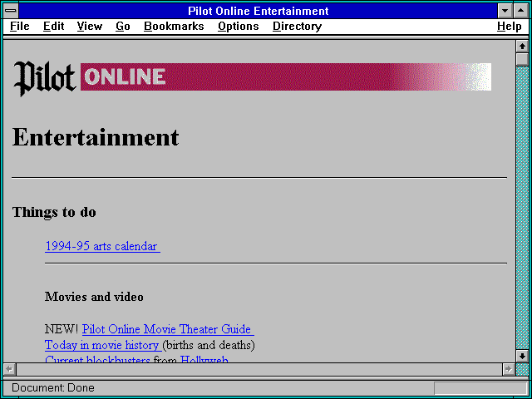The height and width of the screenshot is (399, 532).
Task: Click the horizontal scrollbar right arrow
Action: click(509, 369)
